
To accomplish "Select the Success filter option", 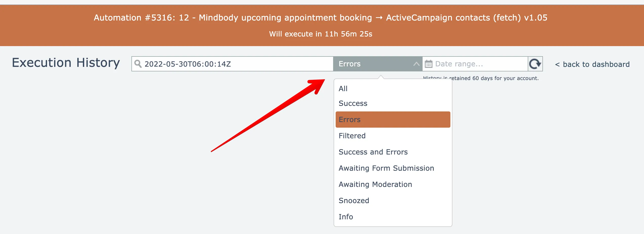I will click(x=353, y=103).
